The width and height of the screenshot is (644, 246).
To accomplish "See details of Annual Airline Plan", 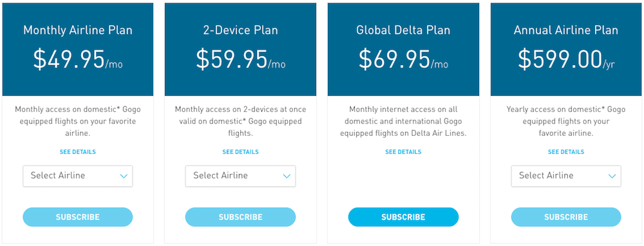I will 566,152.
